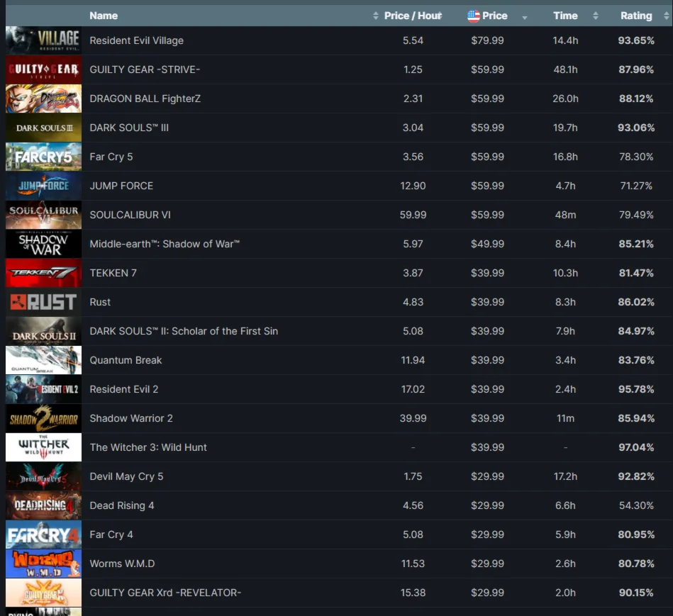The height and width of the screenshot is (616, 673).
Task: Open the Rust name link
Action: [x=100, y=302]
